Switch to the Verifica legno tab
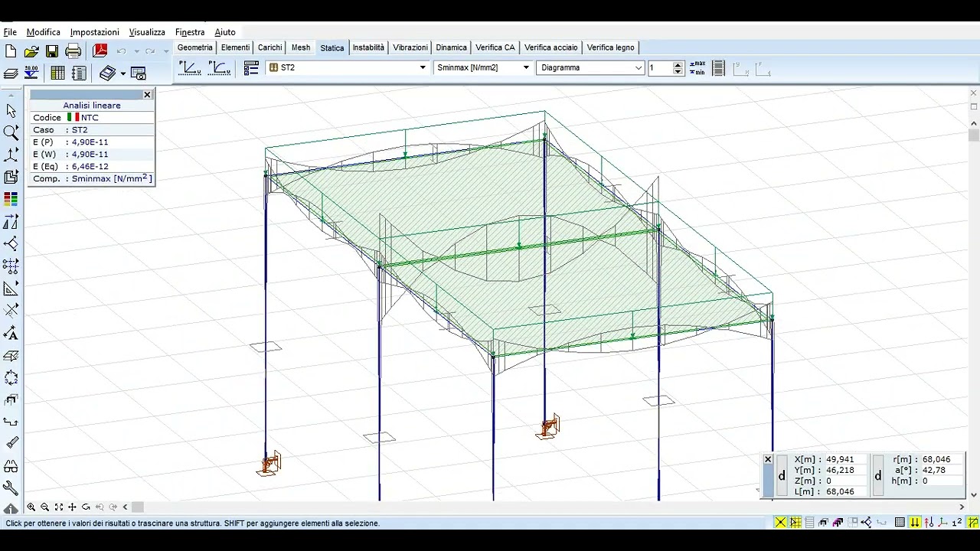The width and height of the screenshot is (980, 551). click(x=611, y=47)
